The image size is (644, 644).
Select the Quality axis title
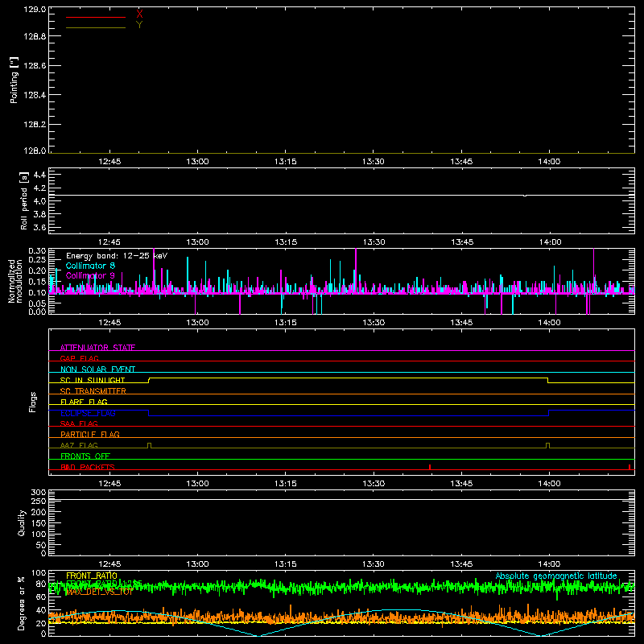(x=22, y=522)
